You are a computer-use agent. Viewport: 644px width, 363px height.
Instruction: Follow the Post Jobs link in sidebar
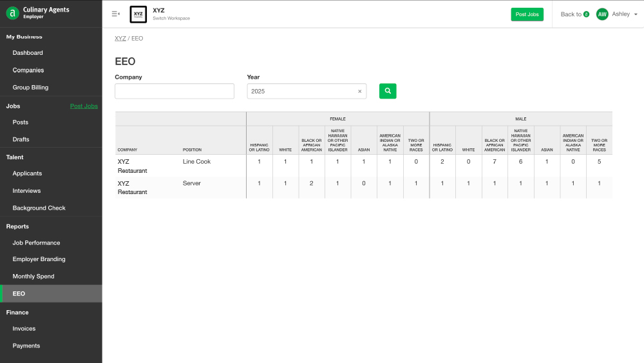tap(84, 106)
